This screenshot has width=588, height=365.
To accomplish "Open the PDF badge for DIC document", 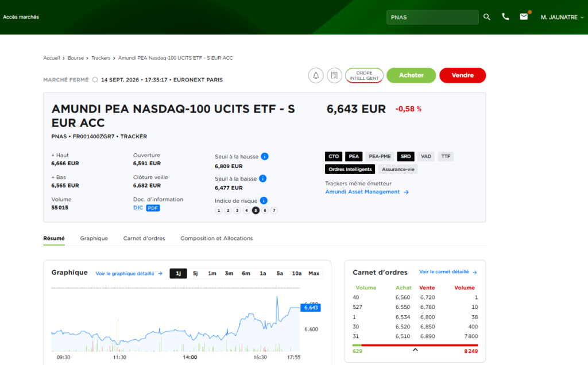I will click(x=153, y=208).
